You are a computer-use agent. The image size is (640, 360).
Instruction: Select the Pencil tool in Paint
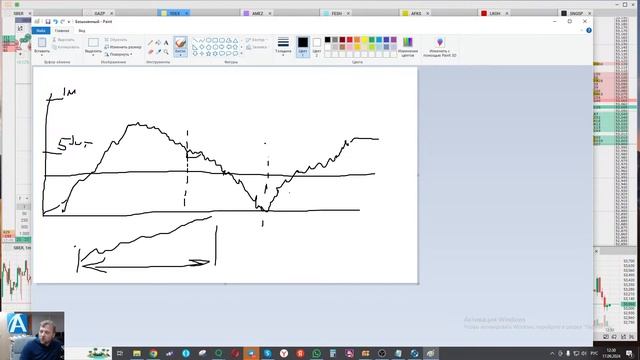[151, 43]
